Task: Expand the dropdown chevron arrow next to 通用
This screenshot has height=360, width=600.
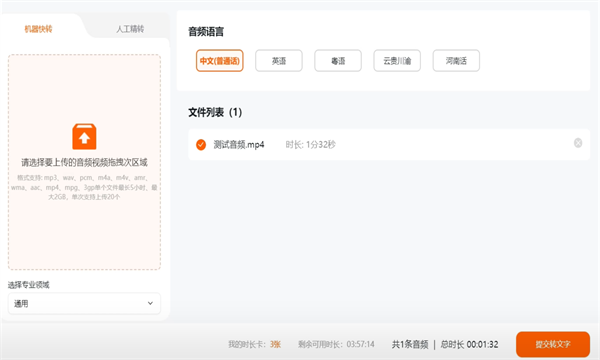Action: coord(150,303)
